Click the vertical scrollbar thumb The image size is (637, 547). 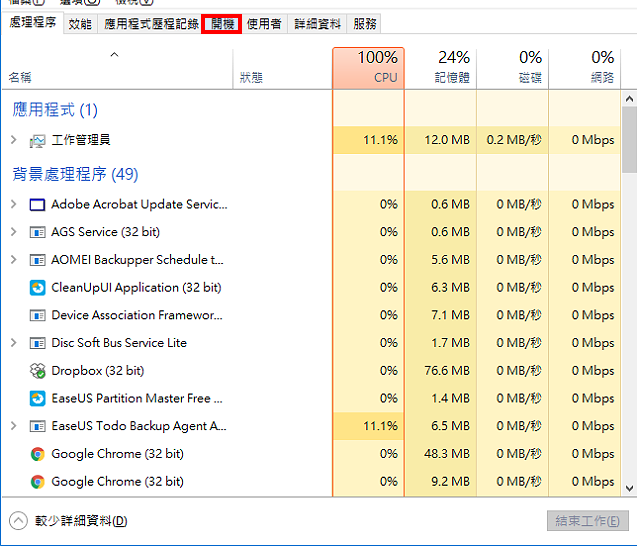pyautogui.click(x=629, y=140)
